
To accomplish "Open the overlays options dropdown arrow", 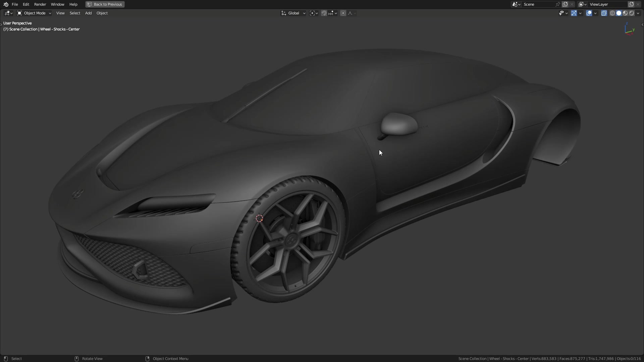I will pos(595,13).
